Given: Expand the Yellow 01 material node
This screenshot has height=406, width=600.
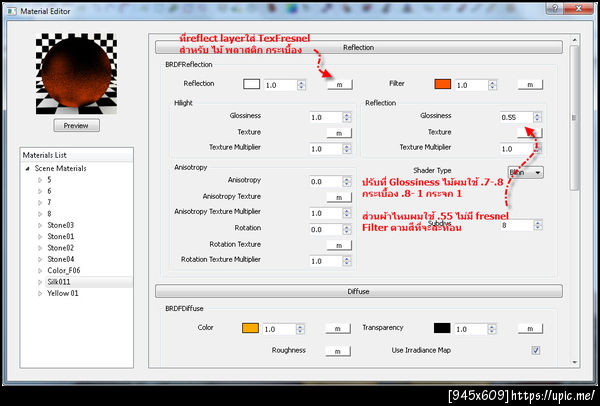Looking at the screenshot, I should pos(40,293).
